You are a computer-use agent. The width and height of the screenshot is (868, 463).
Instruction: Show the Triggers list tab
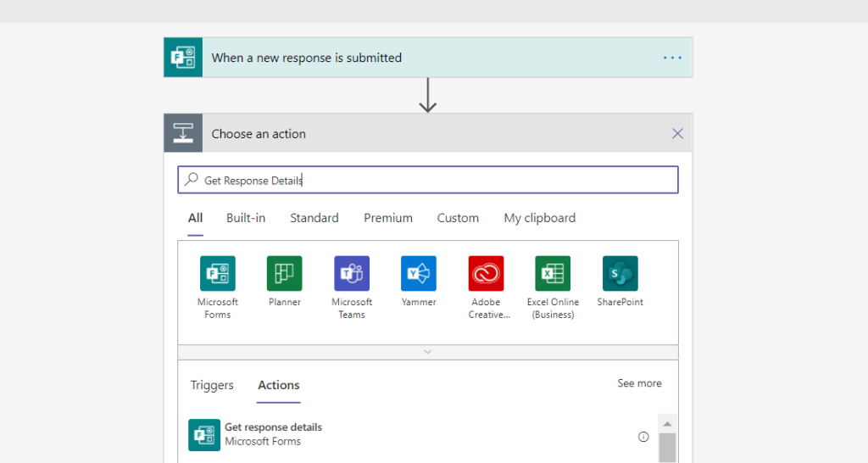point(212,385)
